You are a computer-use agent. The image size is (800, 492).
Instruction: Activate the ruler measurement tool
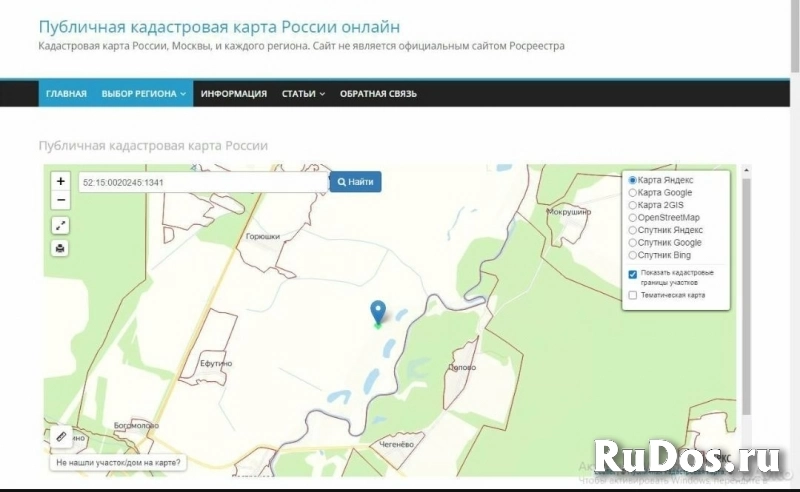click(x=61, y=437)
